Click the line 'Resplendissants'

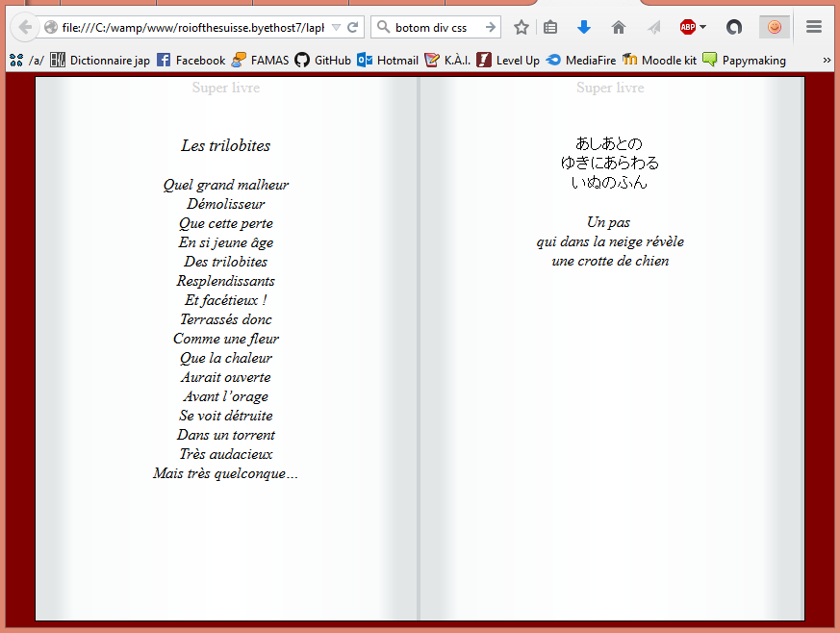(x=225, y=281)
